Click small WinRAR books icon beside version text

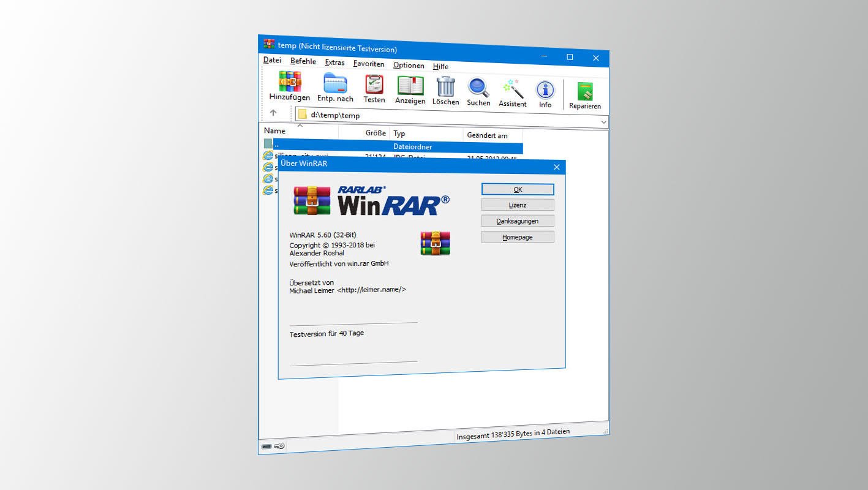435,243
